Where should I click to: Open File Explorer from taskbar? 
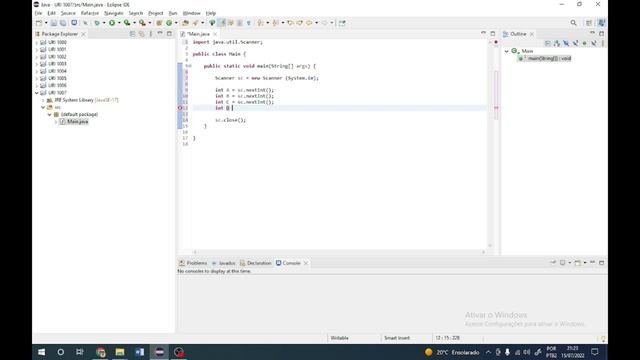[x=120, y=352]
